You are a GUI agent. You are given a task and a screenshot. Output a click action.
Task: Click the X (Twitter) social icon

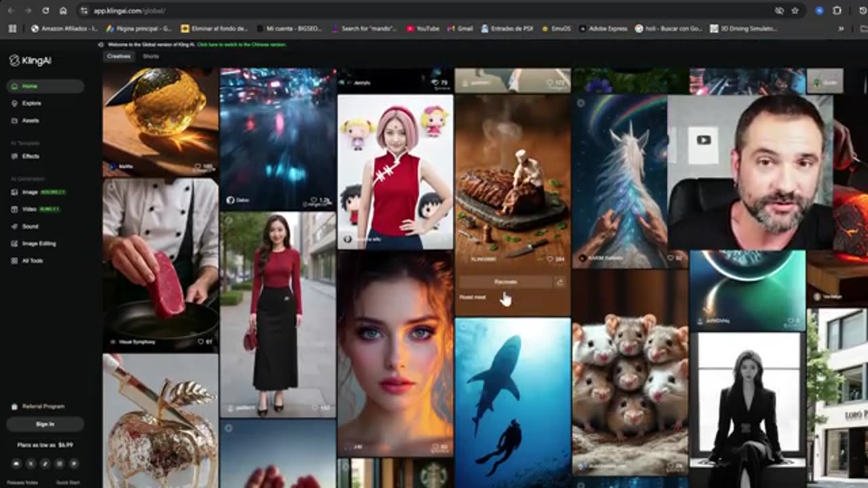click(31, 464)
